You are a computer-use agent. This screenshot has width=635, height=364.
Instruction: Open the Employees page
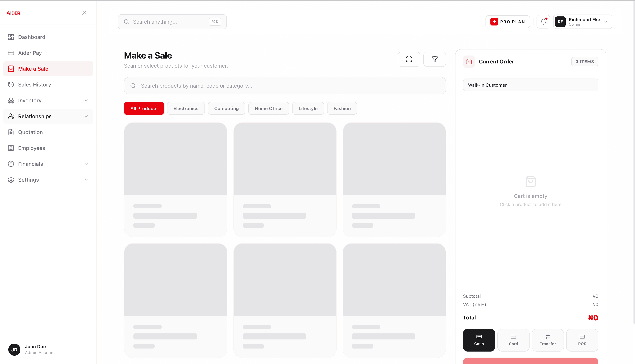click(32, 148)
